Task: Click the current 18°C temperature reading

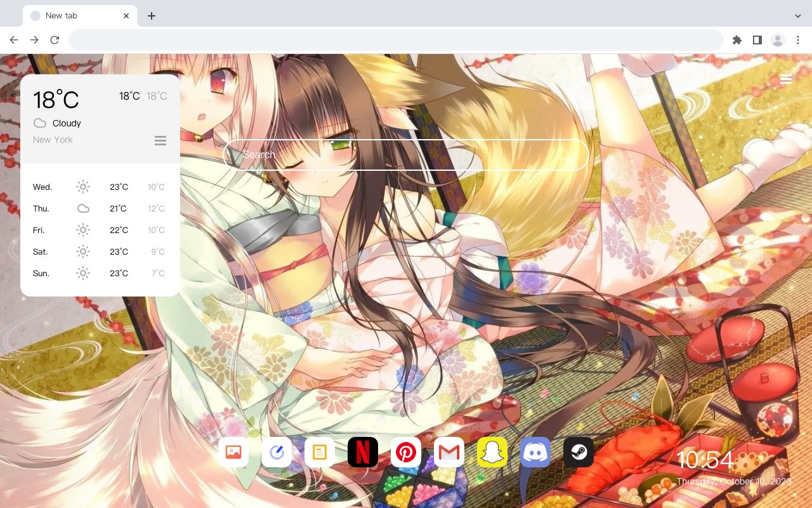Action: click(56, 100)
